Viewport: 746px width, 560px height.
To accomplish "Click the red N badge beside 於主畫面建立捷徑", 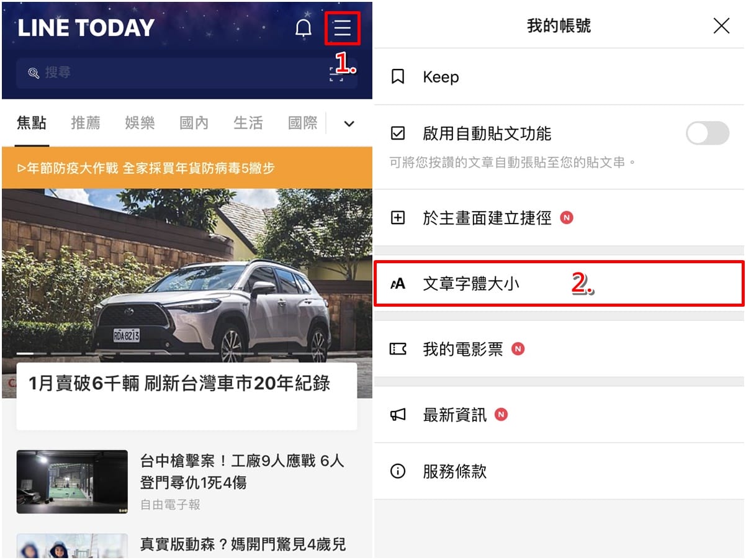I will (x=566, y=218).
